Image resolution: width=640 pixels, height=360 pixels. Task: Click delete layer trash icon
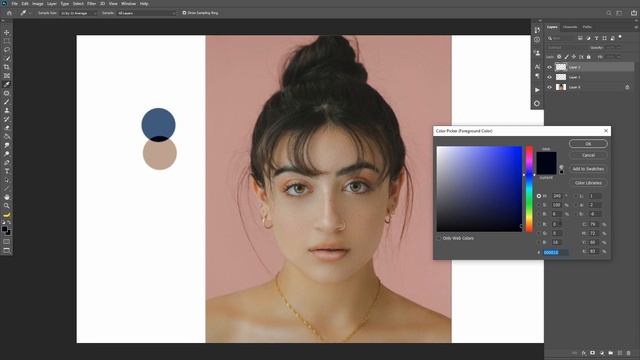point(629,353)
